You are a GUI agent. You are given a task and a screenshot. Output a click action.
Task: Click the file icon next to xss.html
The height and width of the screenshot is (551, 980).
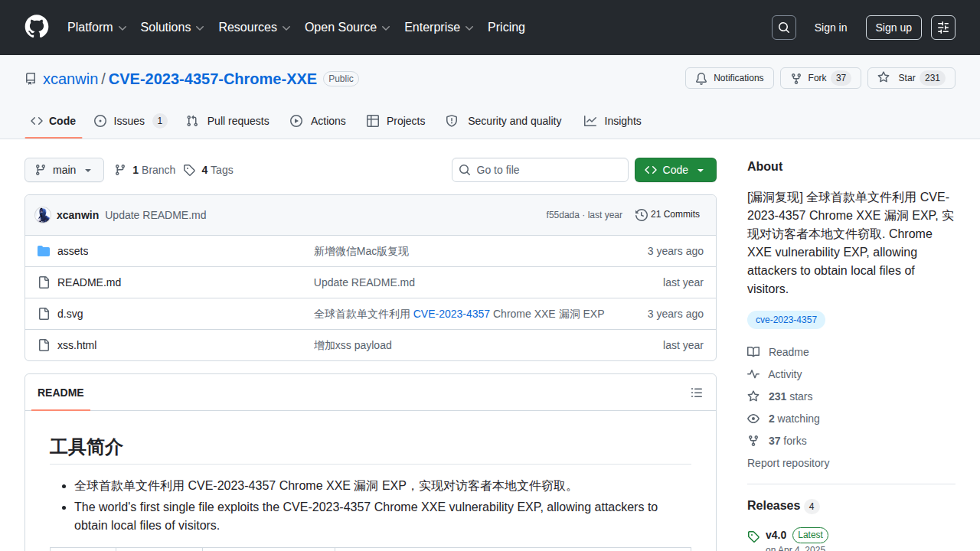point(44,345)
